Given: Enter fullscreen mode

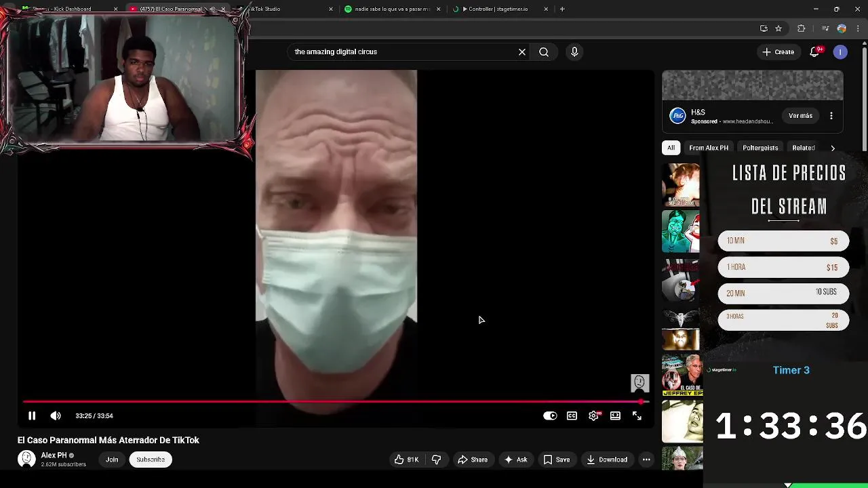Looking at the screenshot, I should (x=637, y=415).
